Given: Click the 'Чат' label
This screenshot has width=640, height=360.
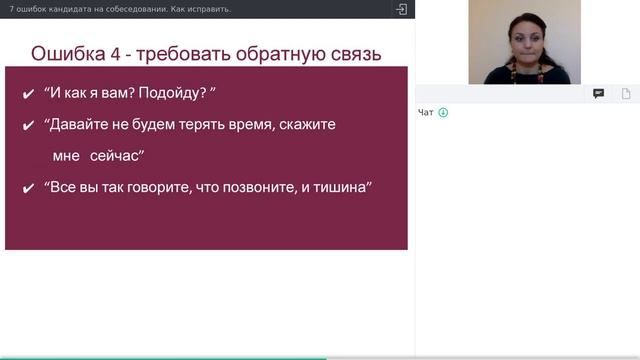Looking at the screenshot, I should pos(425,112).
